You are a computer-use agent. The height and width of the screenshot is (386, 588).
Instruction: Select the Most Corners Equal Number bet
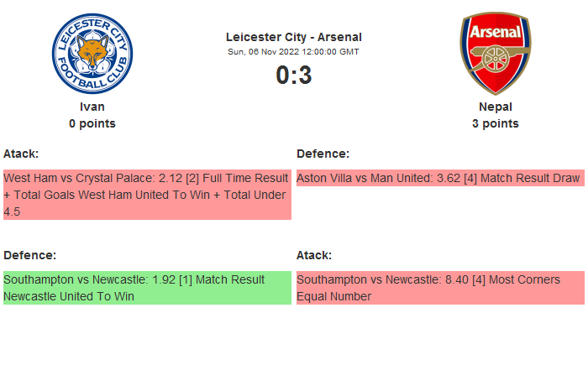click(438, 288)
